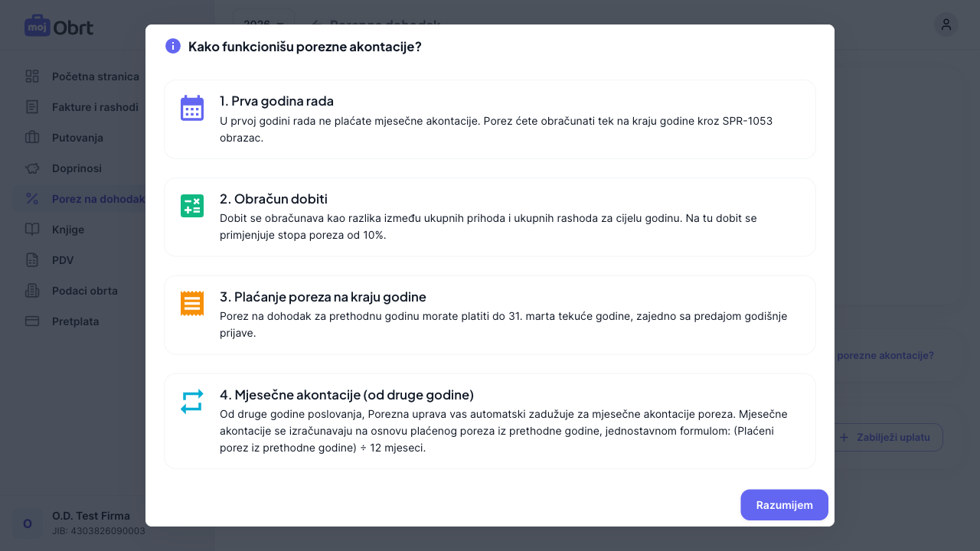
Task: Click the book icon beside Knjige
Action: click(x=31, y=230)
